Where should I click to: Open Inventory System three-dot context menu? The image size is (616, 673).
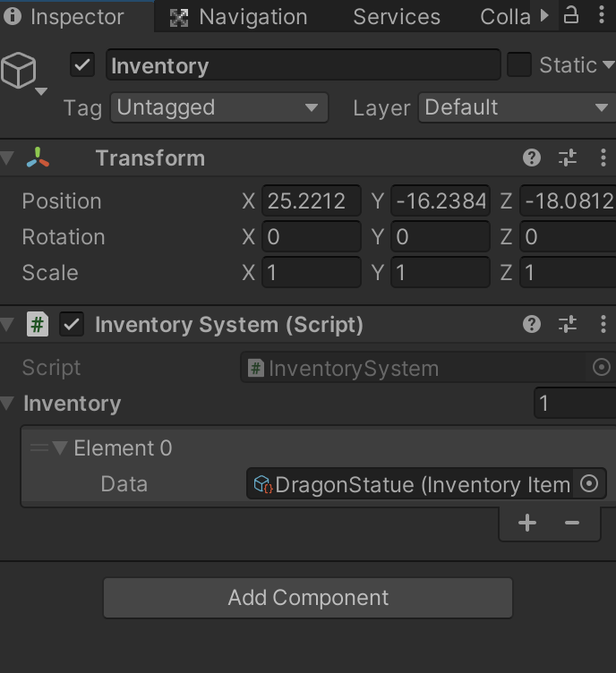(x=603, y=324)
